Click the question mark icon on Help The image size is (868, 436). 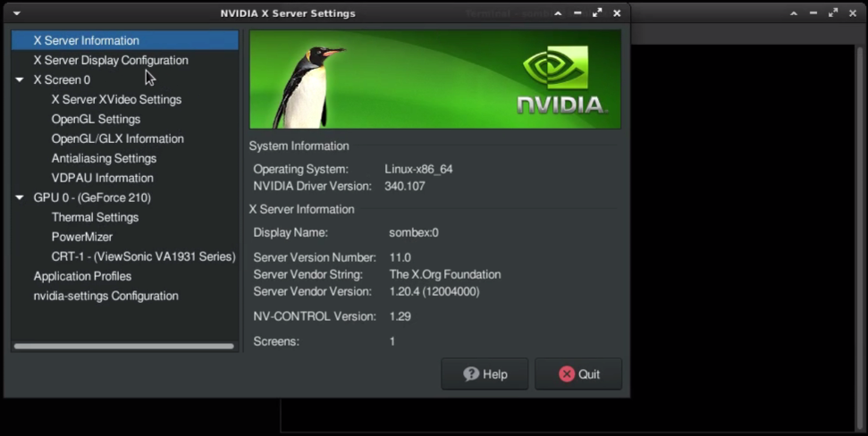pyautogui.click(x=471, y=374)
